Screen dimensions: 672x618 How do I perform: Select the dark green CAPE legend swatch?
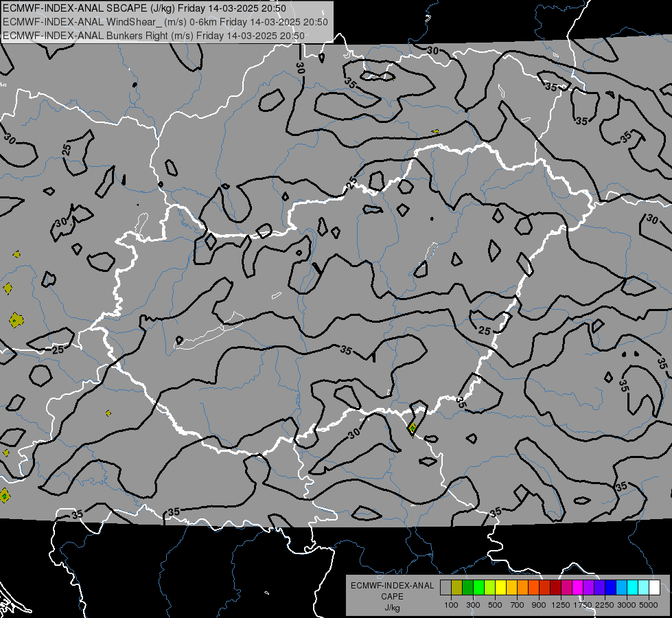(x=467, y=587)
